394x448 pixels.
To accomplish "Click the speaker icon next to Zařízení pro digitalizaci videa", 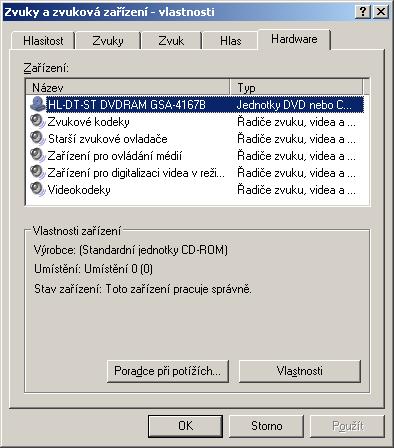I will point(37,172).
